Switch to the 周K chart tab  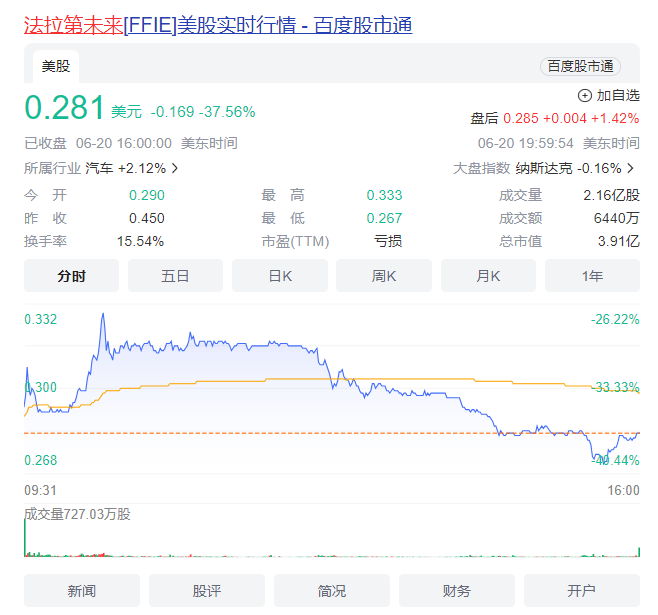(384, 276)
